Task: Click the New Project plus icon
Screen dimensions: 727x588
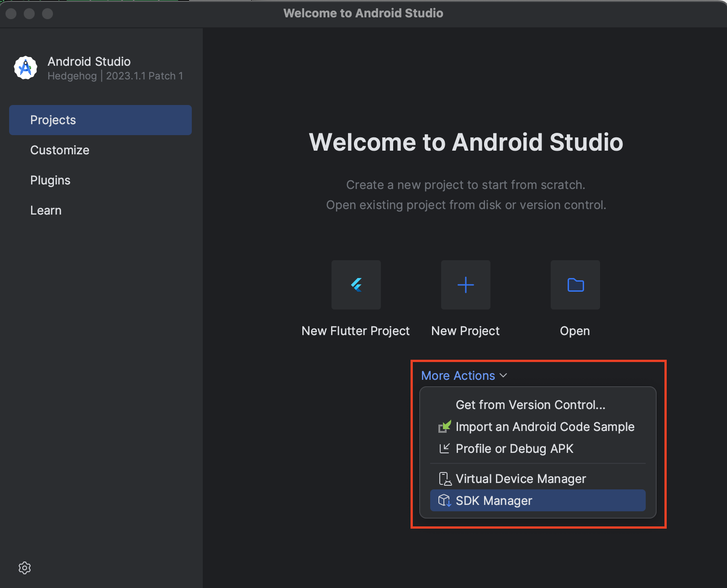Action: point(466,285)
